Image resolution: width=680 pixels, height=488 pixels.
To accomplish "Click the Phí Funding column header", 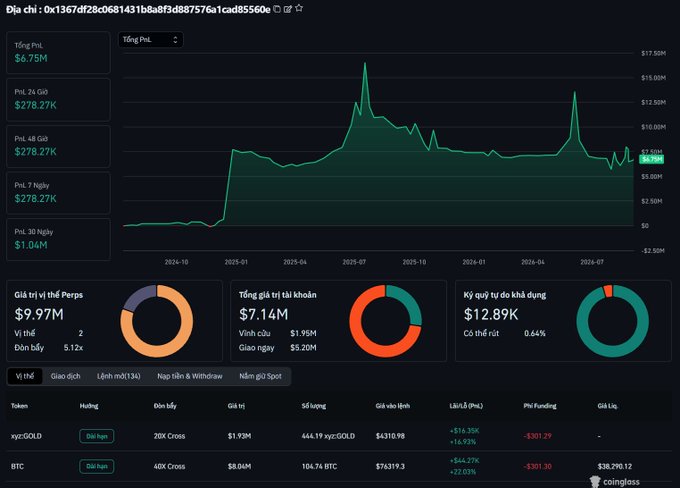I will coord(540,406).
